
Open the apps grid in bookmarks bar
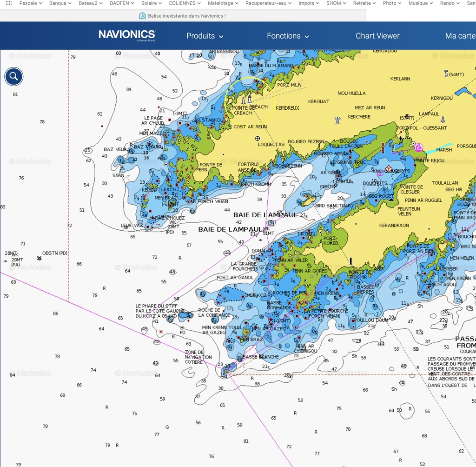pyautogui.click(x=9, y=3)
